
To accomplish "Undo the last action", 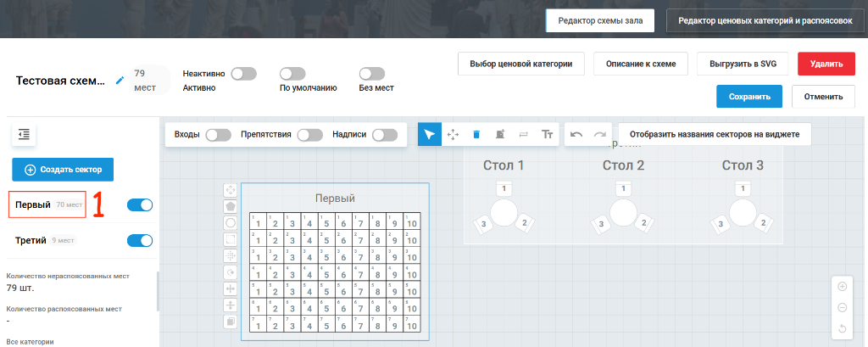I will (x=576, y=134).
